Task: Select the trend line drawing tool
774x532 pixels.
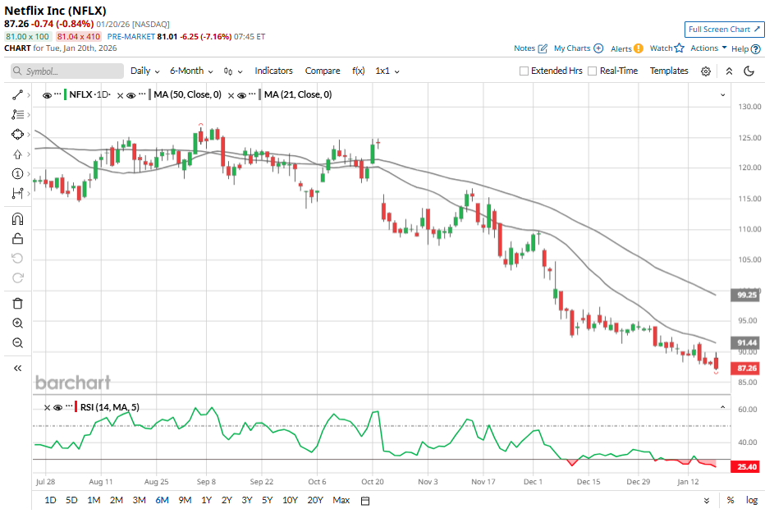Action: coord(17,95)
